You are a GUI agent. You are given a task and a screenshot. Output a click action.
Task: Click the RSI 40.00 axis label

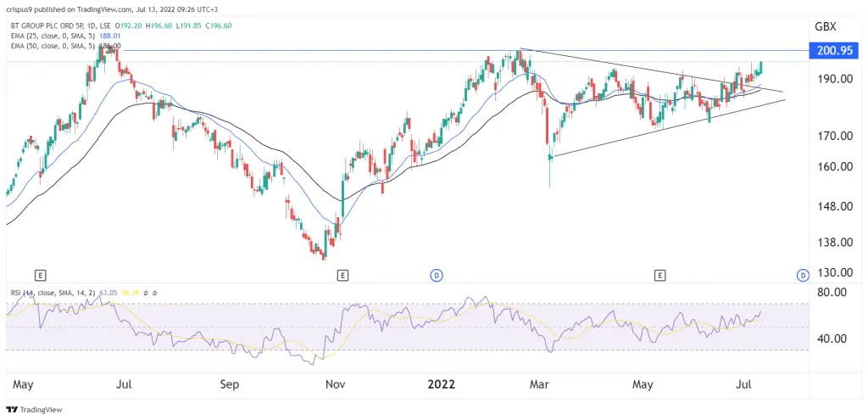tap(832, 338)
